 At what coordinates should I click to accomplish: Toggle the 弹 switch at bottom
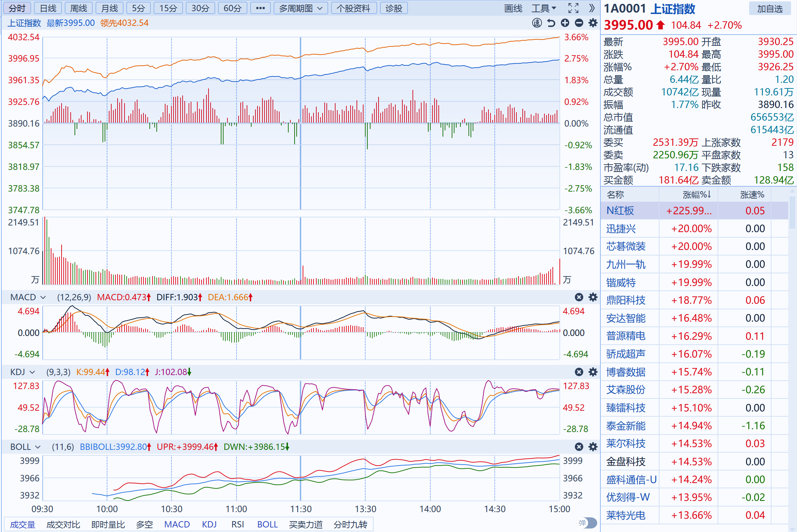coord(586,523)
